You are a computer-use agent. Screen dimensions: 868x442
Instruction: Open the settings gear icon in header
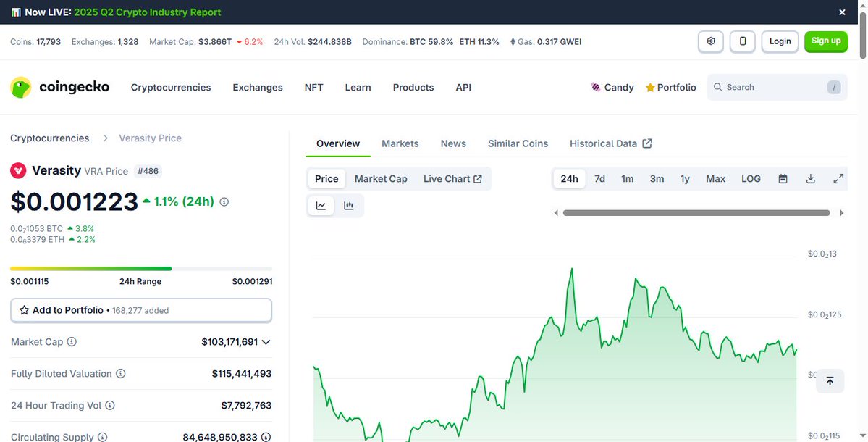711,41
